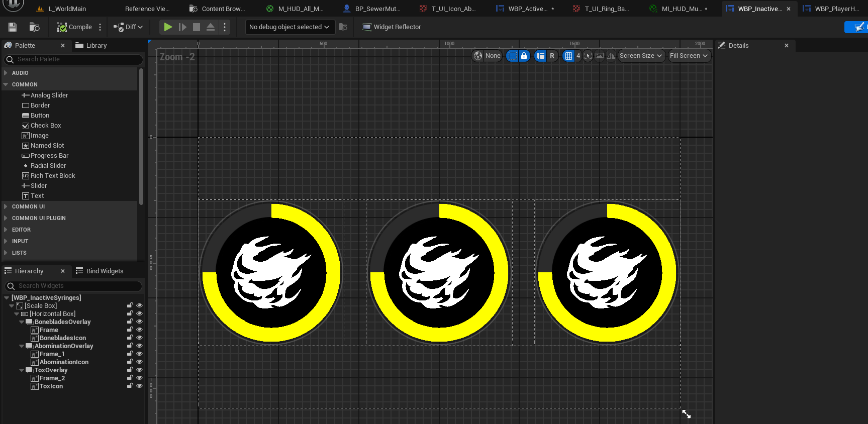The image size is (868, 424).
Task: Click the Stop simulation square button
Action: 197,27
